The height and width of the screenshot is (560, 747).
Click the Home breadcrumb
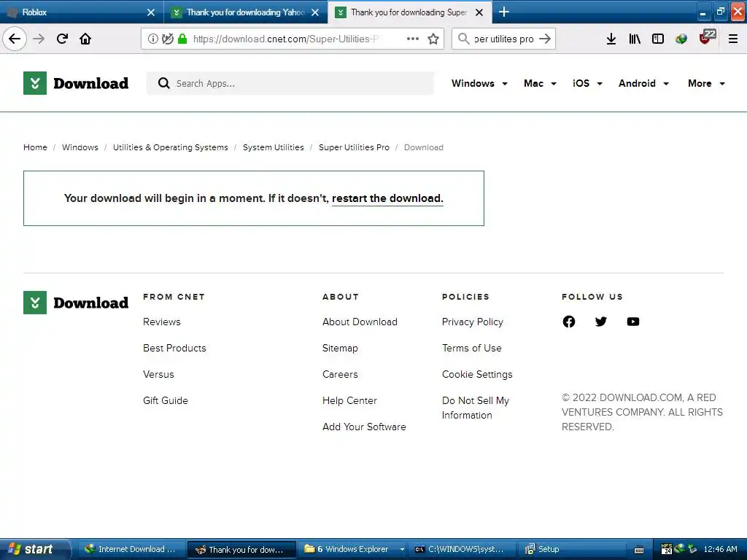point(35,147)
